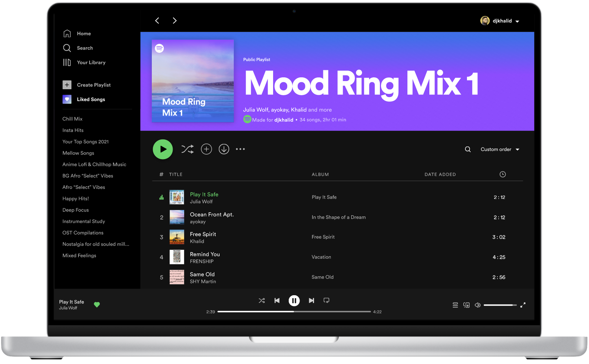
Task: Unlike Play It Safe with green heart
Action: click(x=97, y=305)
